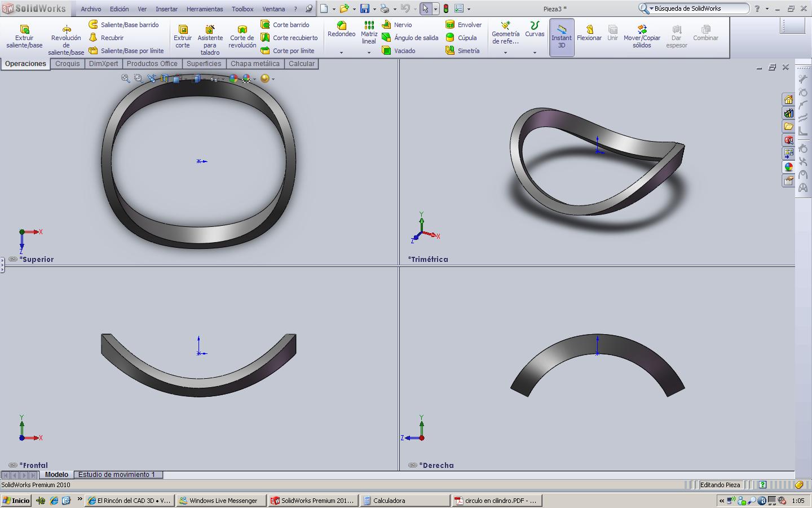The image size is (812, 508).
Task: Click the Print icon
Action: pos(385,8)
